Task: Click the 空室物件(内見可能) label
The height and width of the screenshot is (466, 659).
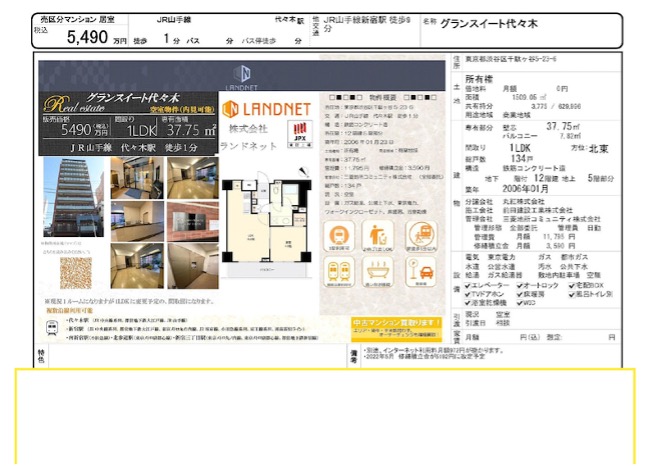Action: tap(183, 110)
